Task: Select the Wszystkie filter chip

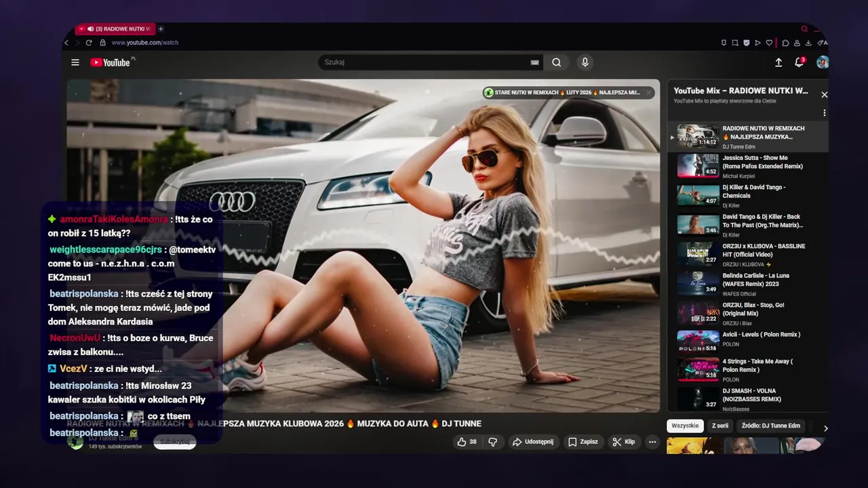Action: [x=685, y=426]
